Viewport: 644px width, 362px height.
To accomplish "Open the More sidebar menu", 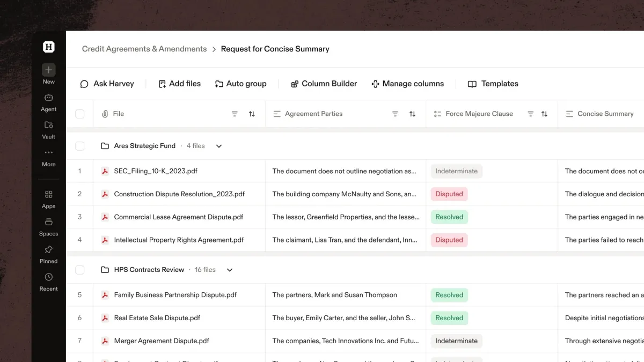I will click(x=49, y=153).
